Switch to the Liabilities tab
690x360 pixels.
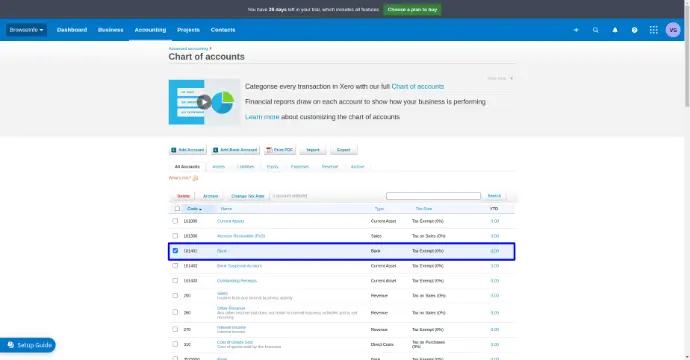(x=246, y=167)
